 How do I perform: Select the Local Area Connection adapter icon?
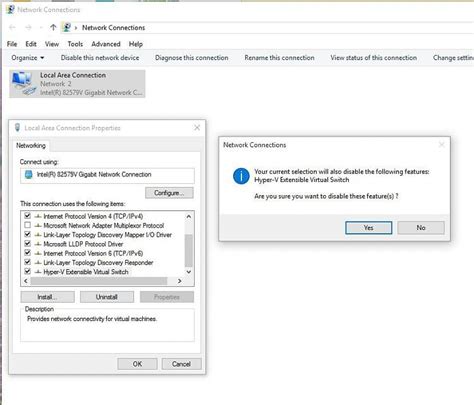tap(23, 84)
